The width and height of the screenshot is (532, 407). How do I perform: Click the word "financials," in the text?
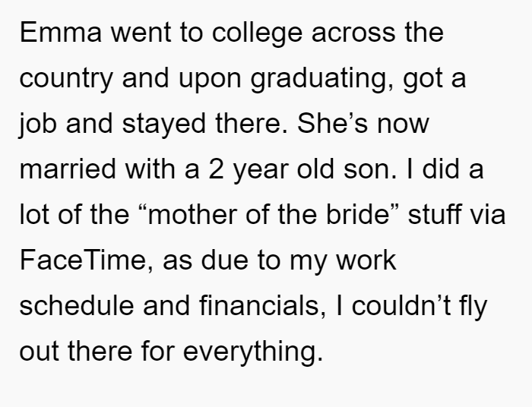(263, 305)
